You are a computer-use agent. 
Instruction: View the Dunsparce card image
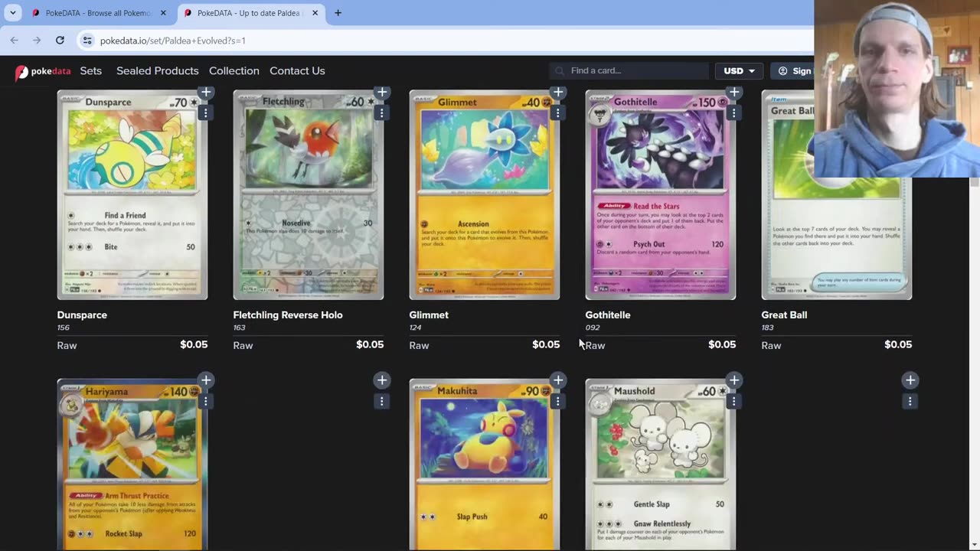(x=132, y=195)
